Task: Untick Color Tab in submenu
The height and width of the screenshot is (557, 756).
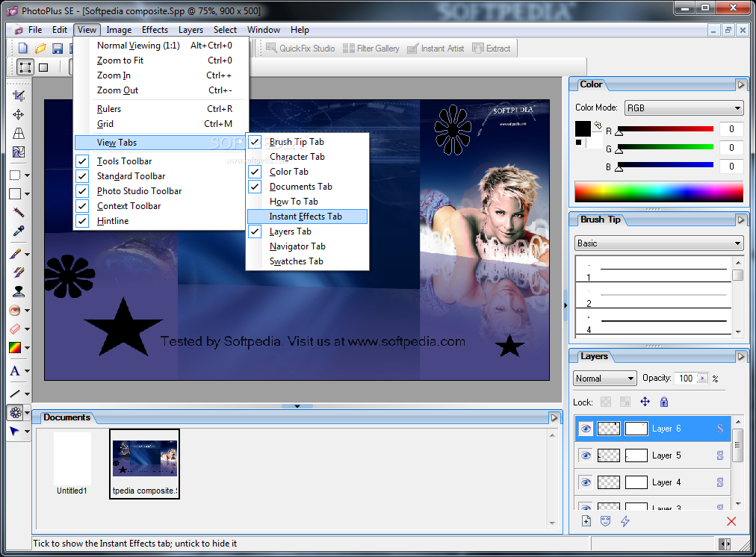Action: click(x=308, y=172)
